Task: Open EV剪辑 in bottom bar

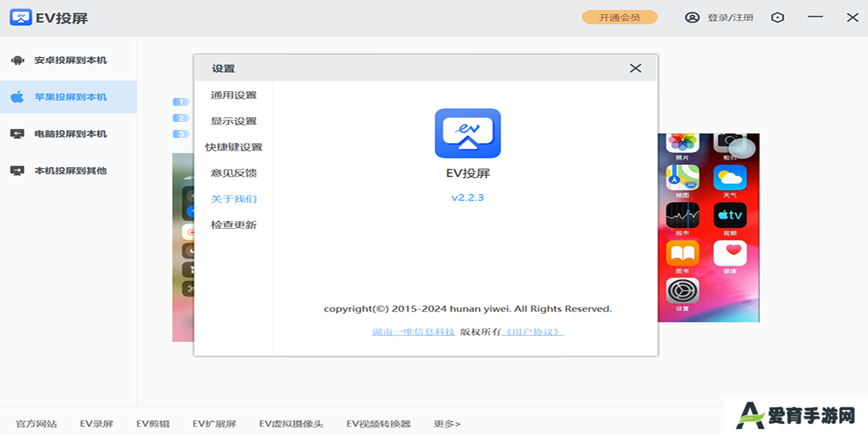Action: (153, 424)
